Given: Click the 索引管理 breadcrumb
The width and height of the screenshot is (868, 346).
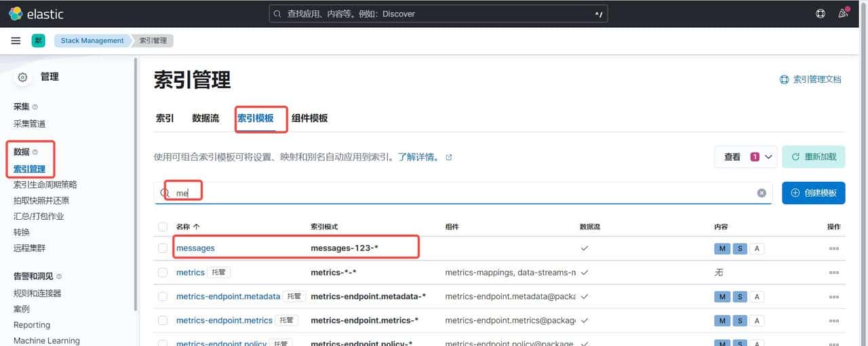Looking at the screenshot, I should (x=153, y=41).
